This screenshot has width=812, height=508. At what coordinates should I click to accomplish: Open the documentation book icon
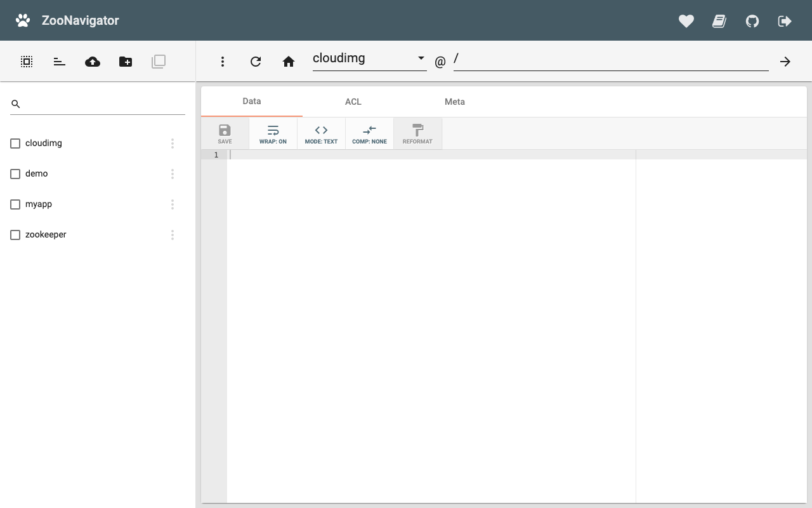(719, 21)
